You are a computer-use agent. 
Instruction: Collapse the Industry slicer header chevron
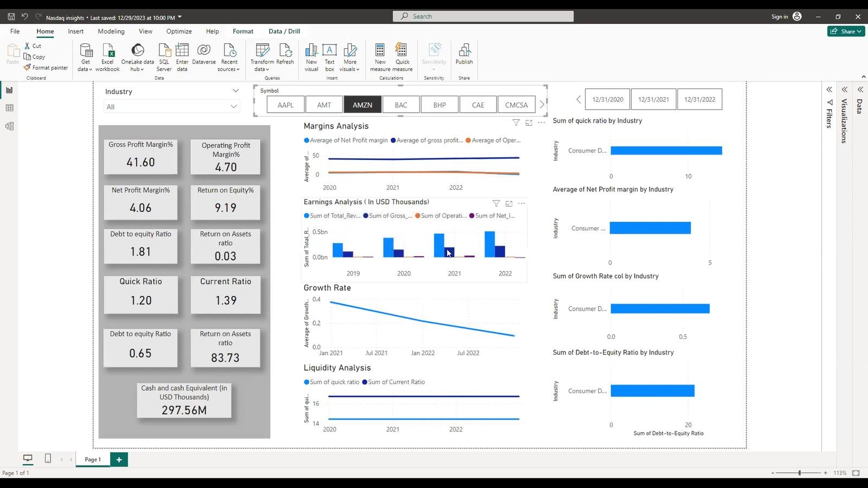click(235, 91)
